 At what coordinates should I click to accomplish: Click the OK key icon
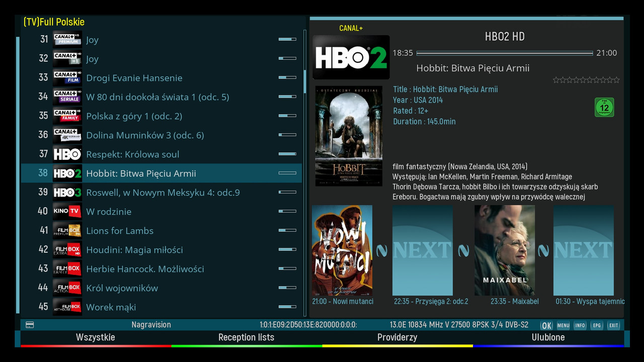pos(546,325)
